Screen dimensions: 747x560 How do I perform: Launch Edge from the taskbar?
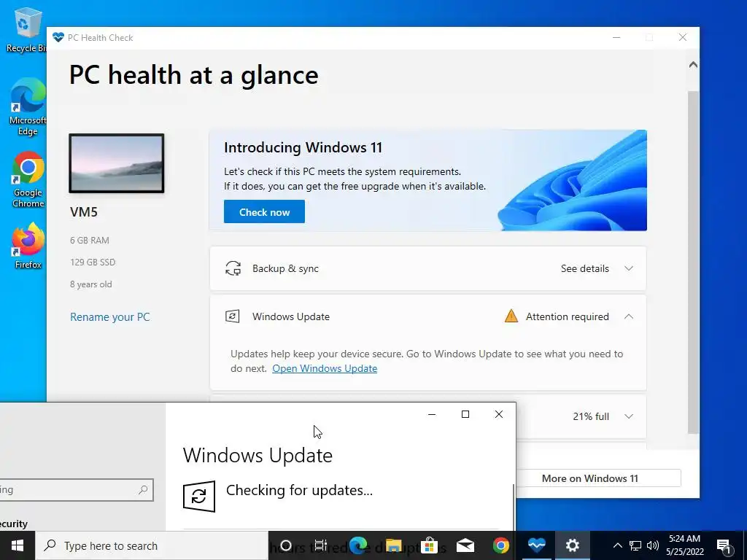tap(358, 545)
